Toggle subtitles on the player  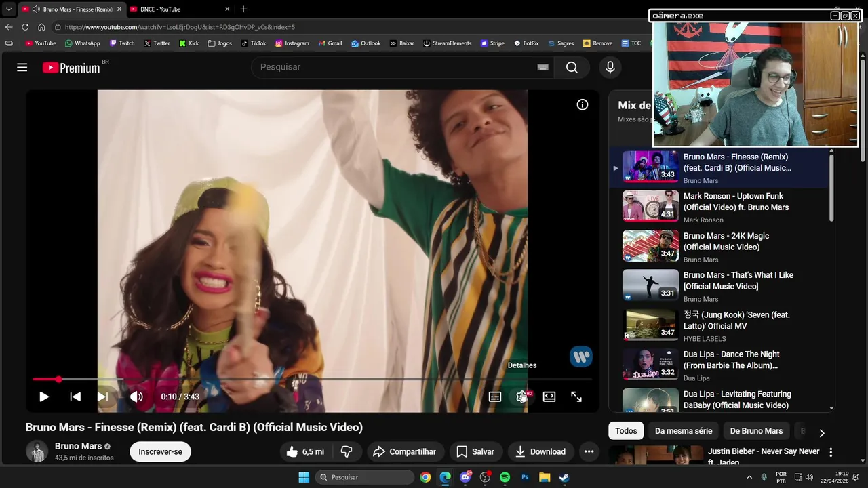click(495, 396)
